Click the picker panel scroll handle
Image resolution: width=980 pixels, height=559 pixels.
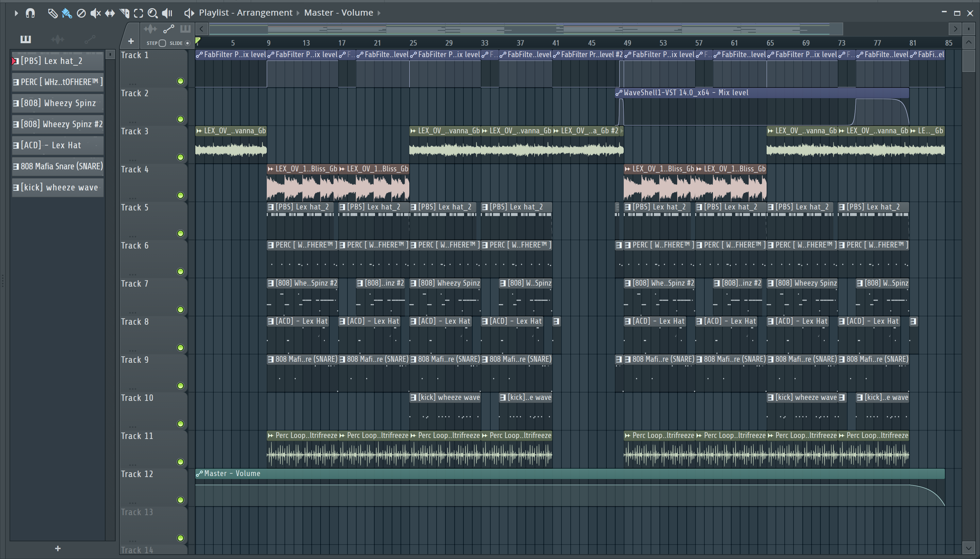pos(110,54)
